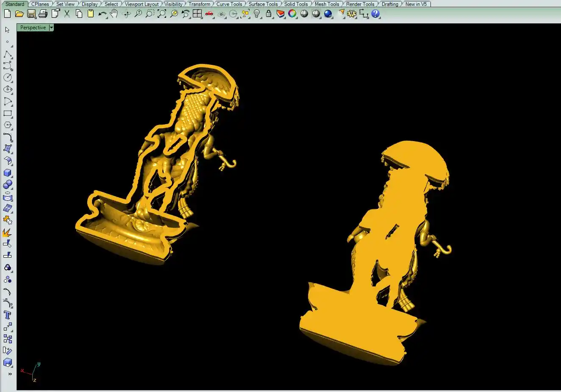Switch to the Mesh Tools tab
Screen dimensions: 561x392
click(326, 4)
